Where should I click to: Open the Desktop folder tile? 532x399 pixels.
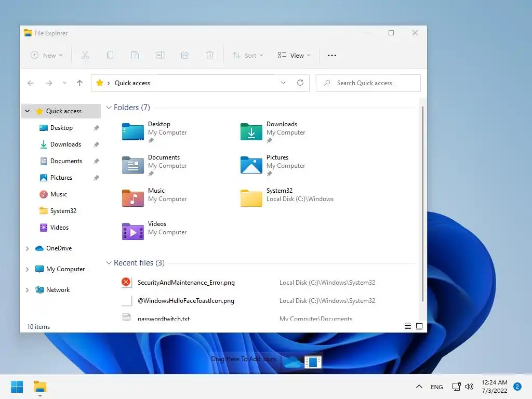coord(154,132)
